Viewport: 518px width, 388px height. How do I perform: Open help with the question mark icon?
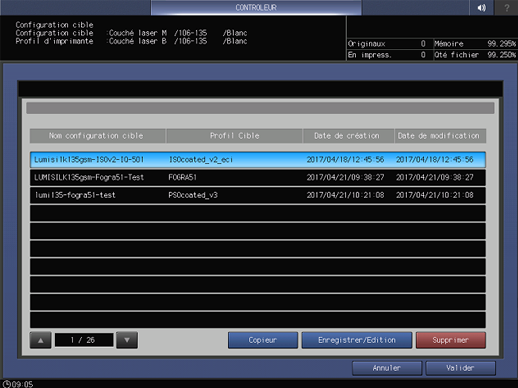click(506, 8)
